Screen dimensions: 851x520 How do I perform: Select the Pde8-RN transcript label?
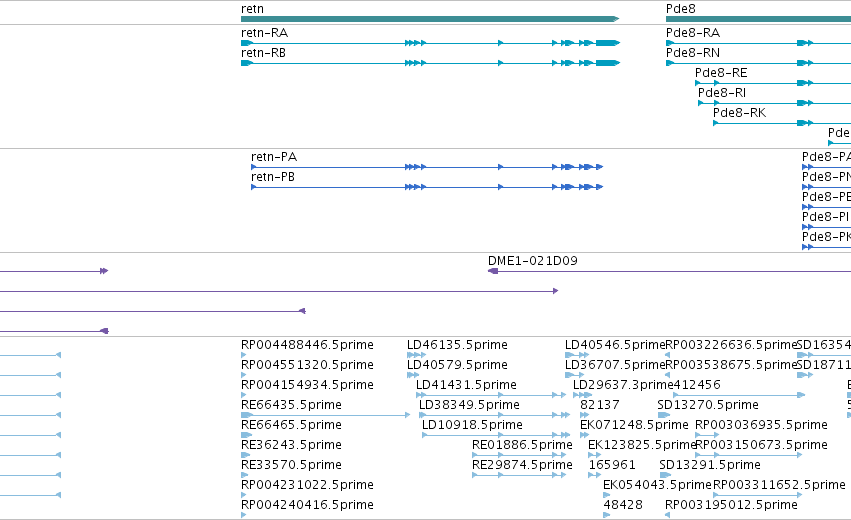click(x=693, y=53)
